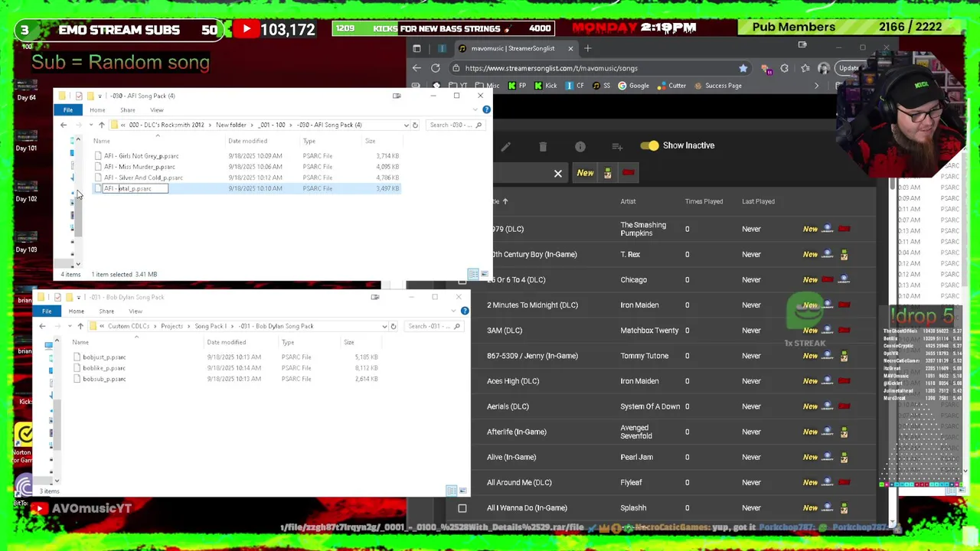The width and height of the screenshot is (980, 551).
Task: Open help icon in AFI Song Pack window
Action: pyautogui.click(x=486, y=110)
